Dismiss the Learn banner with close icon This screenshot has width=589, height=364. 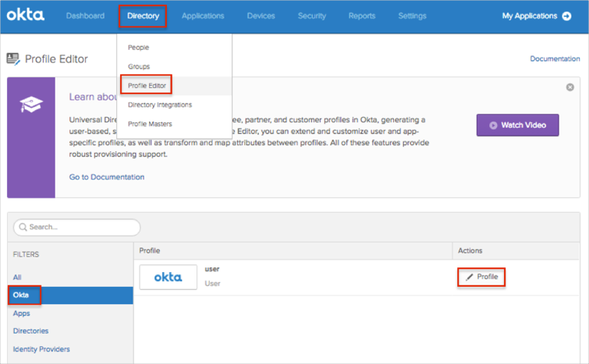(x=569, y=87)
